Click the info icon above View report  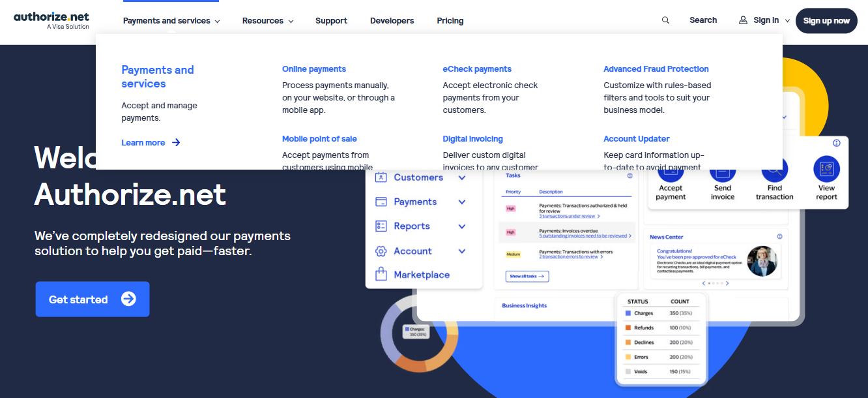point(837,143)
